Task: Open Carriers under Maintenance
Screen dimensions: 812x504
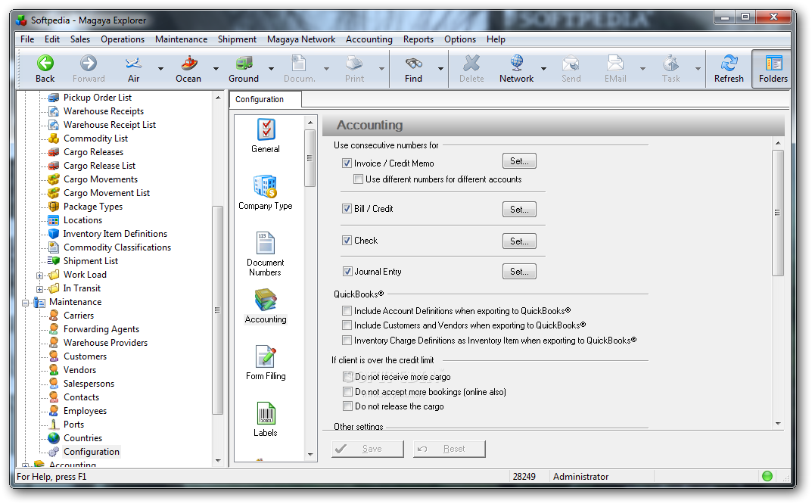Action: point(79,316)
